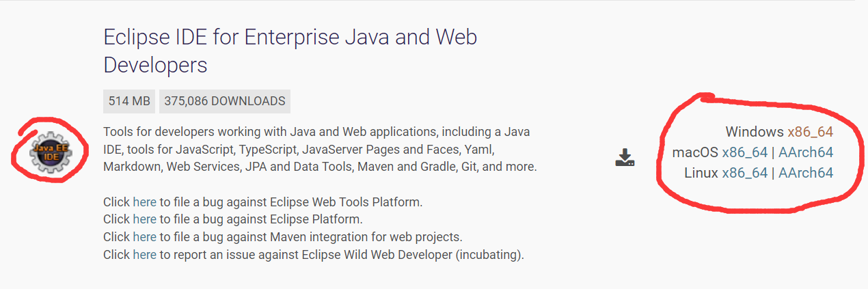Open 'here' link for Eclipse Web Tools Platform bug
The width and height of the screenshot is (868, 289).
coord(145,202)
